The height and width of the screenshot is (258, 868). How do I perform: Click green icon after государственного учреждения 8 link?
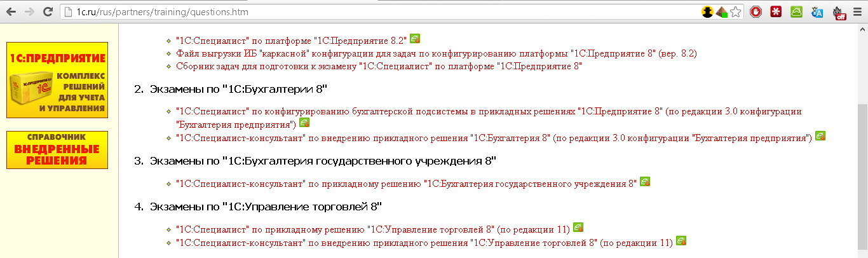pos(644,182)
